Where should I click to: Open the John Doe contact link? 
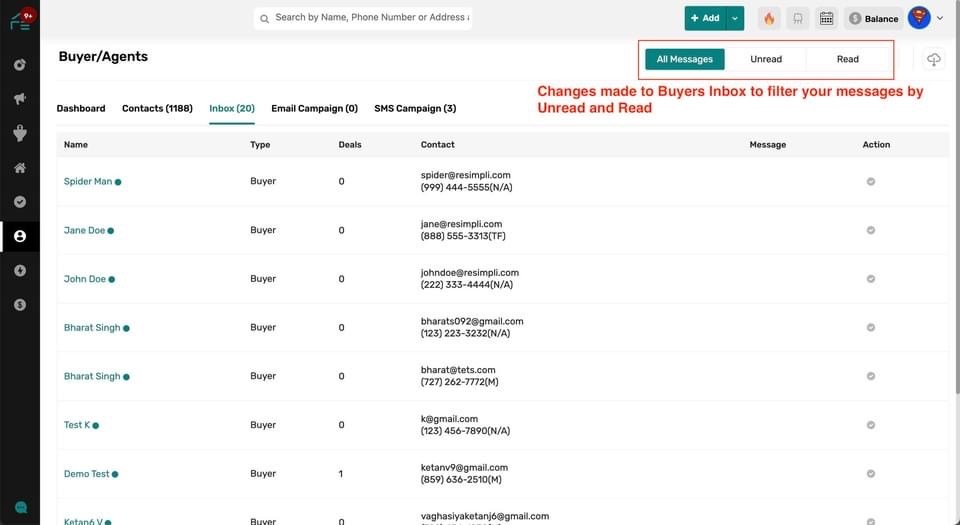(85, 279)
